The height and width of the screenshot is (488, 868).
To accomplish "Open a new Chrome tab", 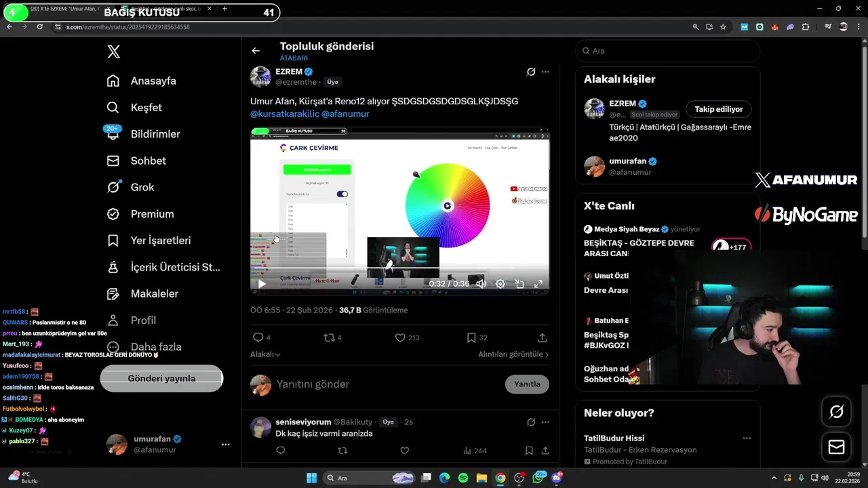I will pyautogui.click(x=224, y=9).
